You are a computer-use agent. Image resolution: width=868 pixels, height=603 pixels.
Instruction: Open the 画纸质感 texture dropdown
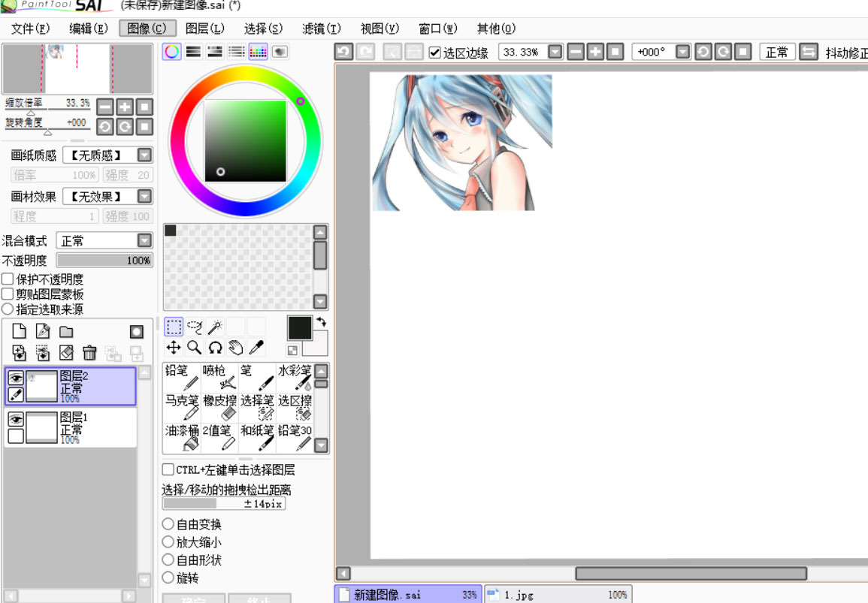tap(144, 155)
